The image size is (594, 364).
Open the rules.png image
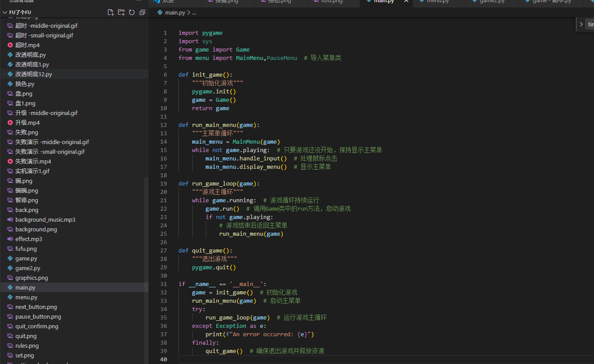pyautogui.click(x=74, y=345)
